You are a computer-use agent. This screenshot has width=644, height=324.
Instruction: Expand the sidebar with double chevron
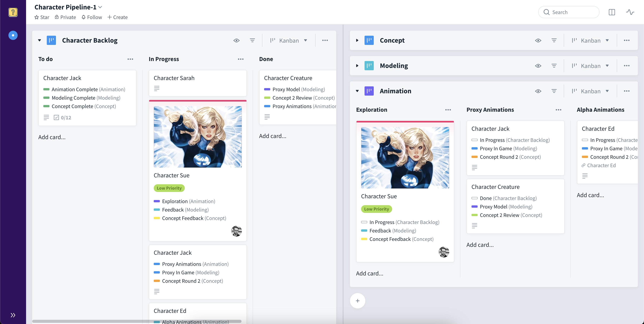13,315
